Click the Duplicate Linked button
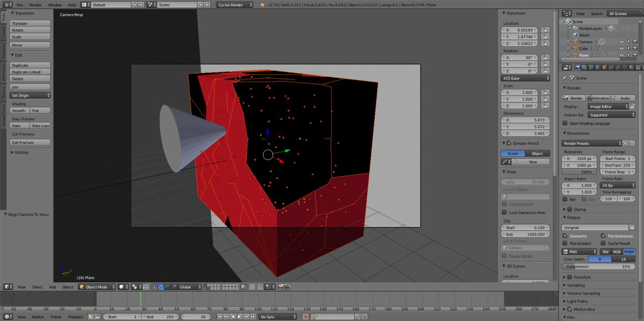 tap(31, 72)
